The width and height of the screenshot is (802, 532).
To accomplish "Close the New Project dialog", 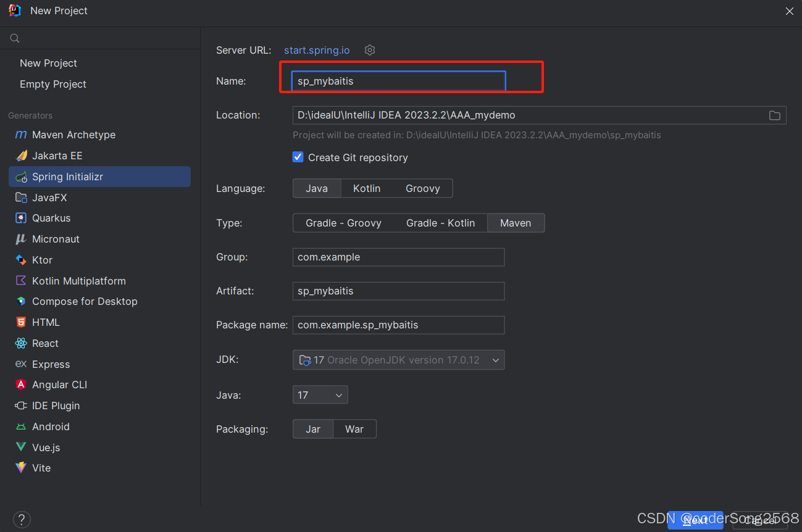I will coord(789,11).
